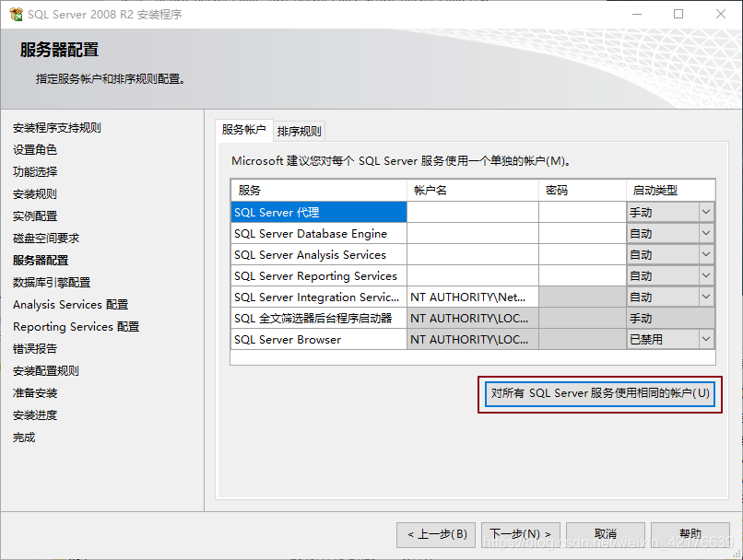The height and width of the screenshot is (560, 743).
Task: Click 服务 column header
Action: 319,191
